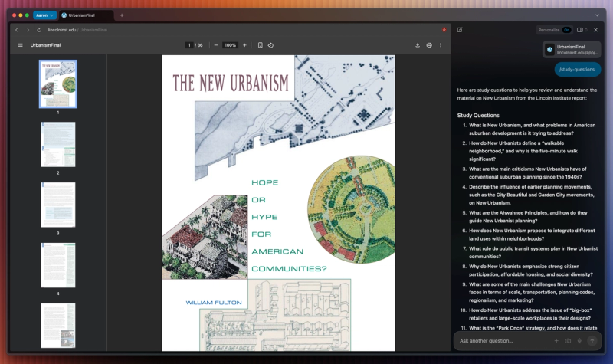The height and width of the screenshot is (364, 613).
Task: Zoom in on the PDF
Action: pos(244,45)
